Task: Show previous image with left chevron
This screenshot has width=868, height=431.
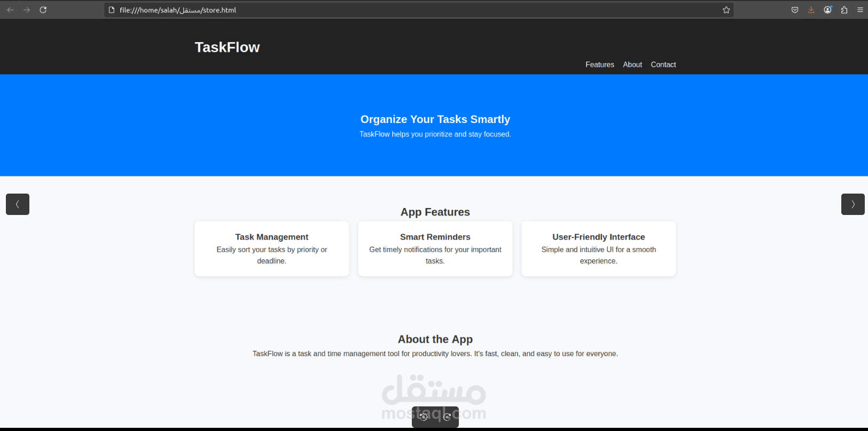Action: point(18,204)
